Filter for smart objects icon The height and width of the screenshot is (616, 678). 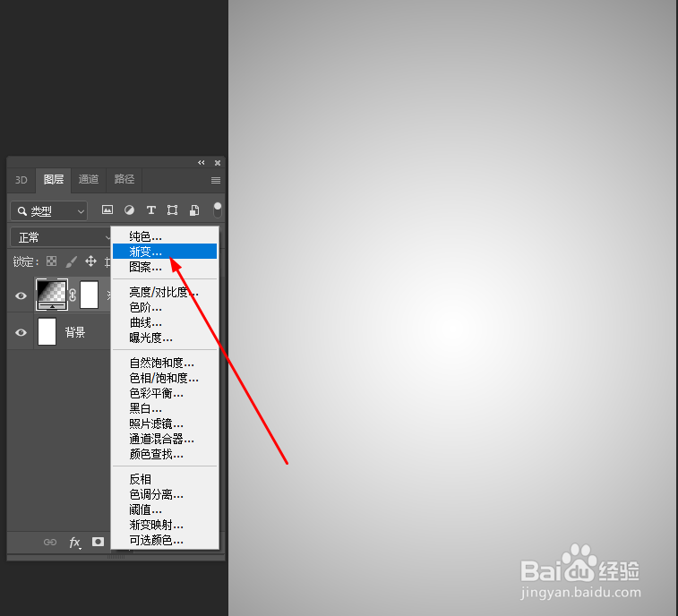point(194,210)
